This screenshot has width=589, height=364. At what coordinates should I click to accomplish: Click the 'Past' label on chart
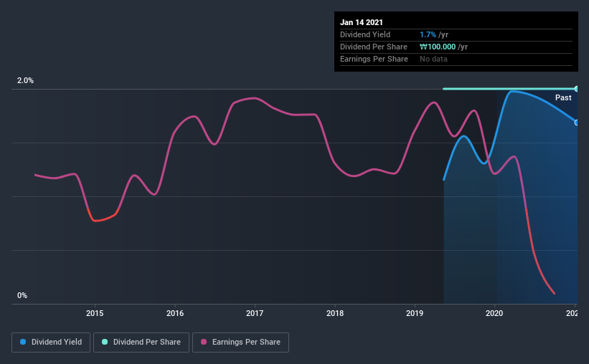(x=563, y=98)
